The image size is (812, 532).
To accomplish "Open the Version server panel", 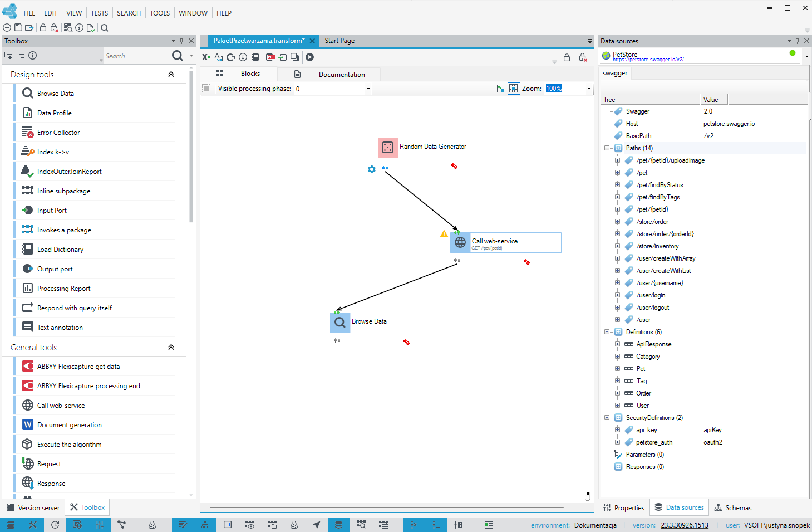I will [33, 507].
